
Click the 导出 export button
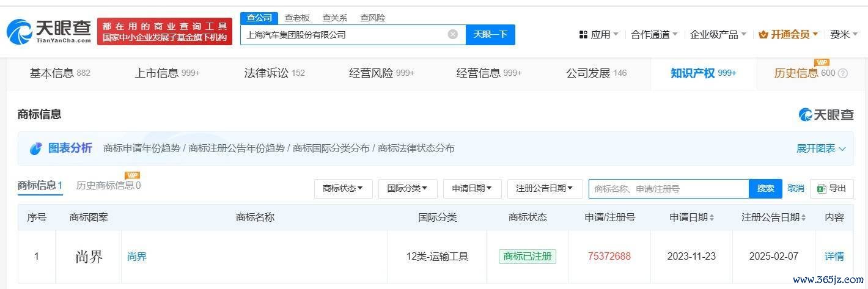831,189
